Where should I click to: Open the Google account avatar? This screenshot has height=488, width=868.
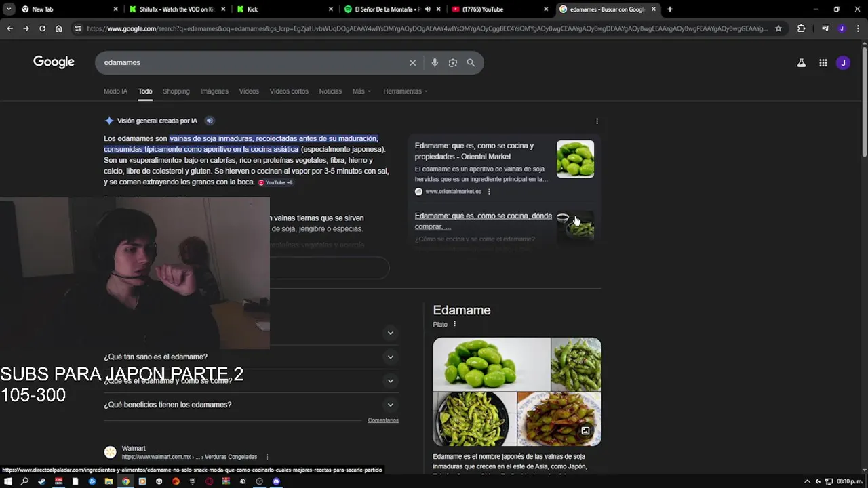point(843,62)
